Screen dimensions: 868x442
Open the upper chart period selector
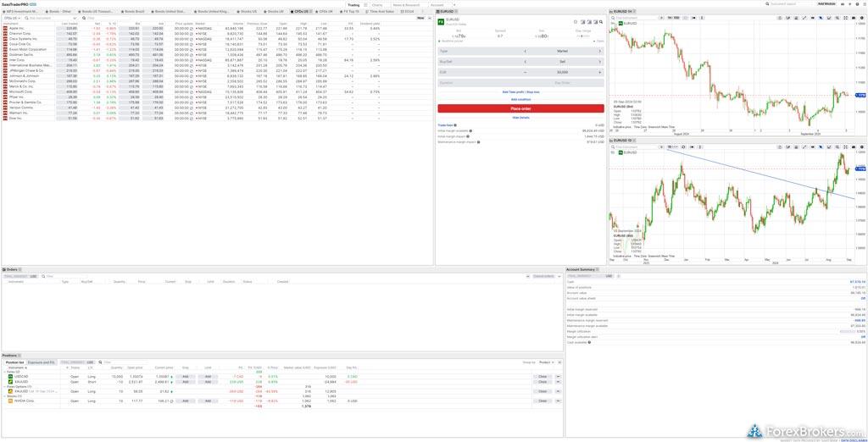(x=672, y=18)
